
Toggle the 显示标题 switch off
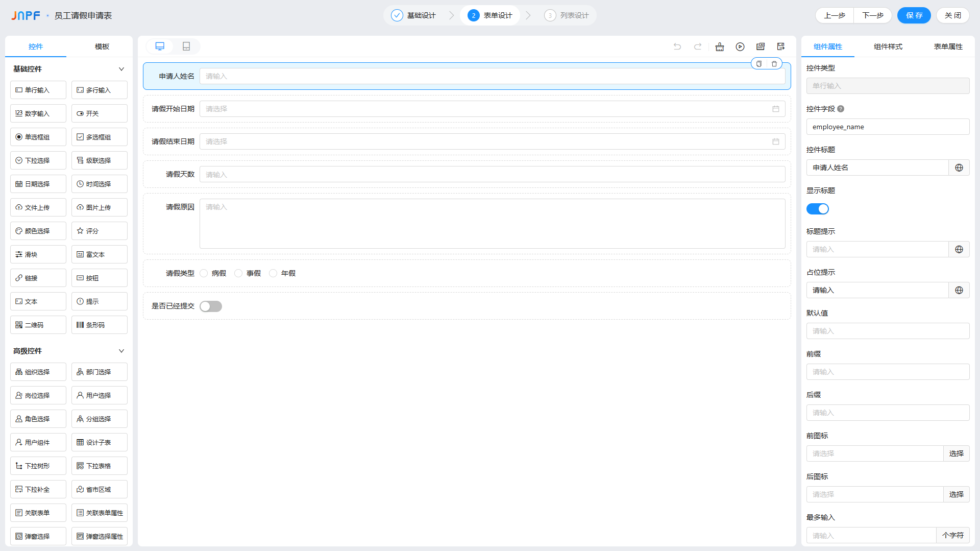818,209
